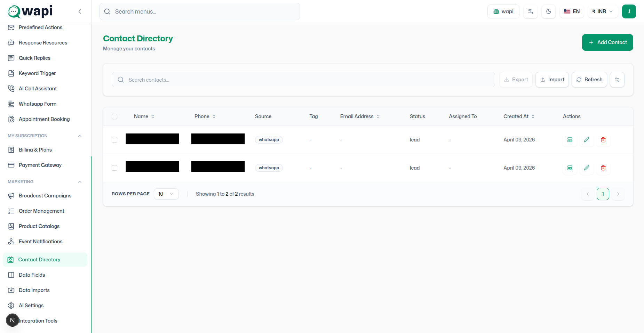Sort by Phone column arrows

214,116
